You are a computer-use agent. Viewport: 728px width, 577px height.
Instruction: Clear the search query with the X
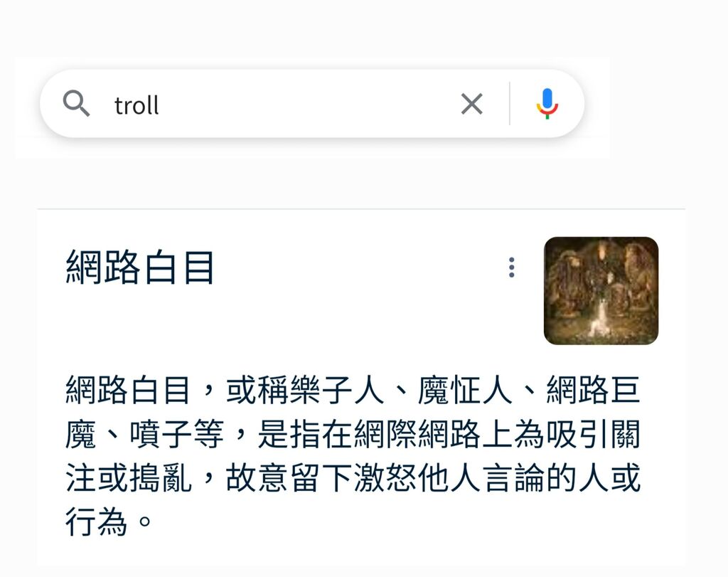472,104
